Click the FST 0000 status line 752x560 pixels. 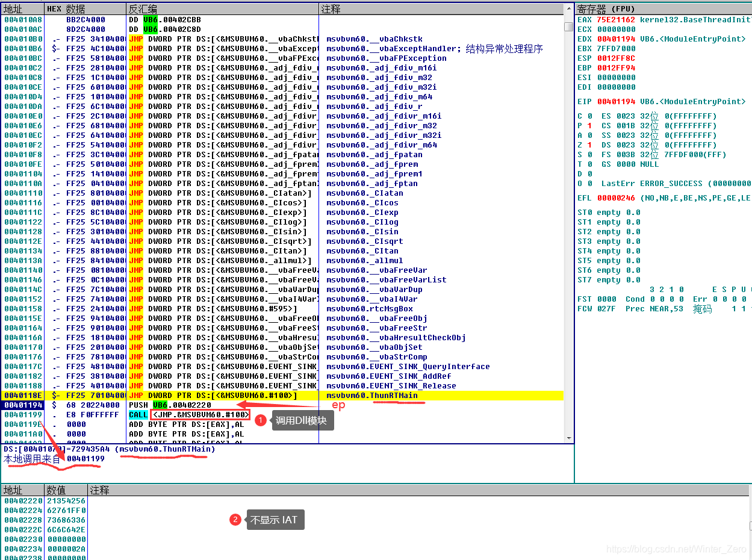(x=664, y=299)
